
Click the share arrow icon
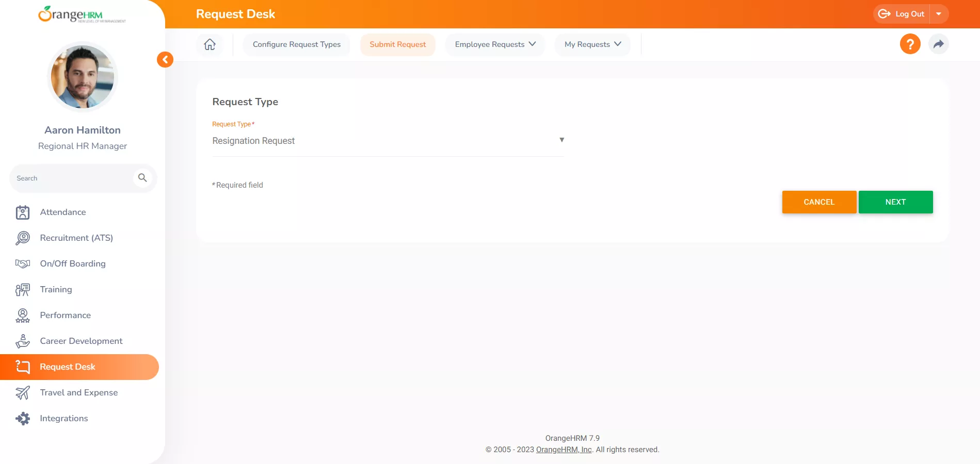(x=938, y=44)
